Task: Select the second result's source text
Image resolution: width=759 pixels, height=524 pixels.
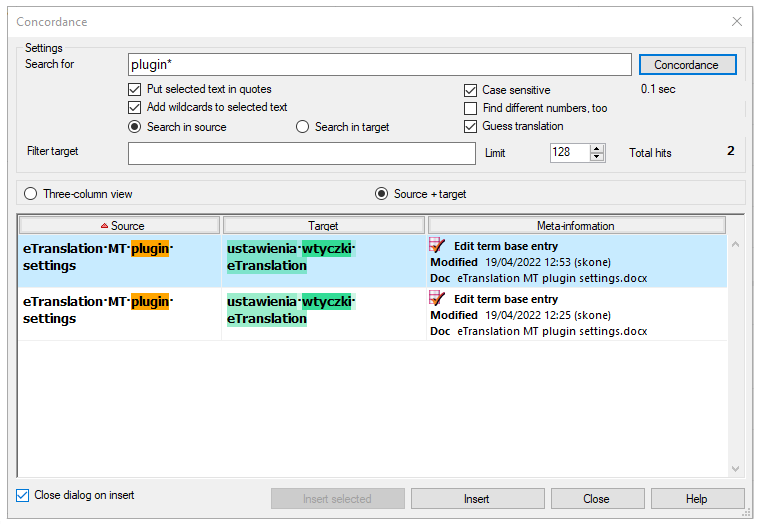Action: pos(98,310)
